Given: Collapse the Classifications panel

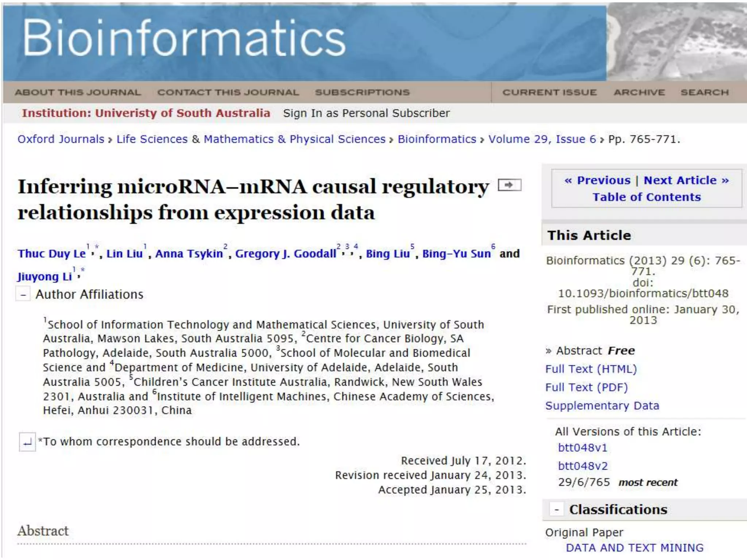Looking at the screenshot, I should tap(557, 510).
